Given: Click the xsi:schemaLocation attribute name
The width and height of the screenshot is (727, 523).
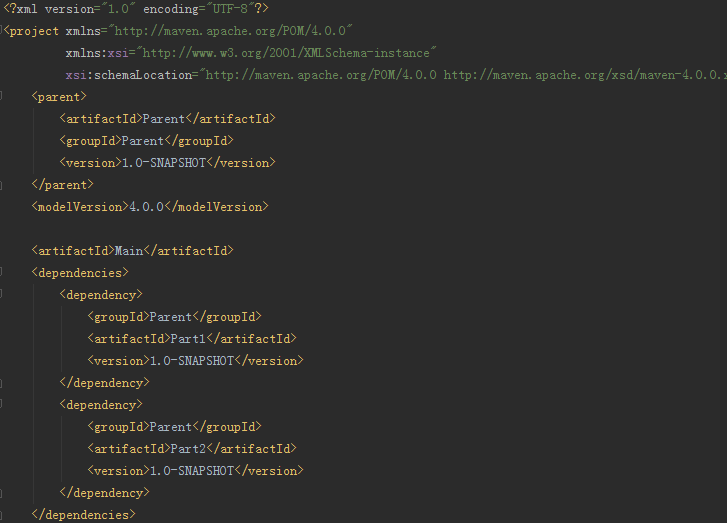Looking at the screenshot, I should tap(129, 75).
